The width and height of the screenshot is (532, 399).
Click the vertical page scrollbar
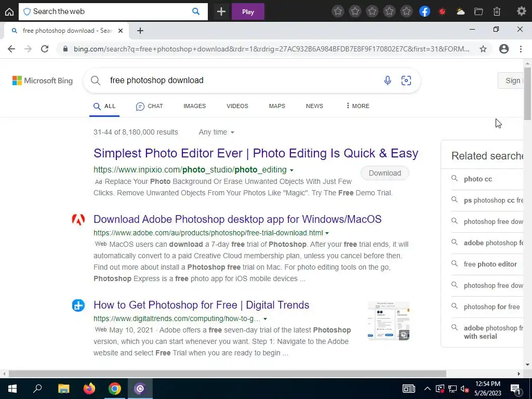pyautogui.click(x=528, y=94)
